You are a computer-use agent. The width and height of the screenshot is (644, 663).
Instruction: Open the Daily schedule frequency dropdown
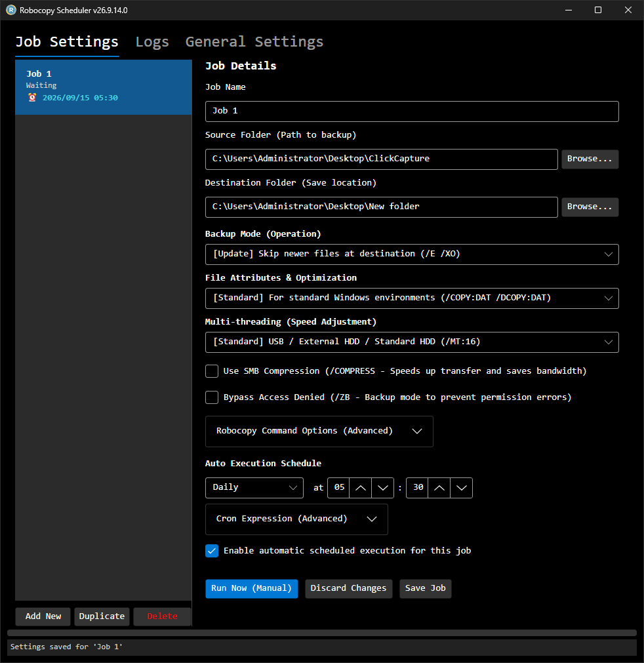[254, 487]
